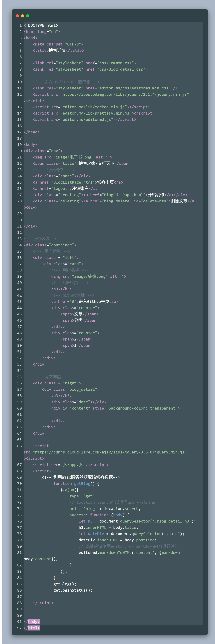
Task: Click the span text 分类
Action: (x=78, y=320)
